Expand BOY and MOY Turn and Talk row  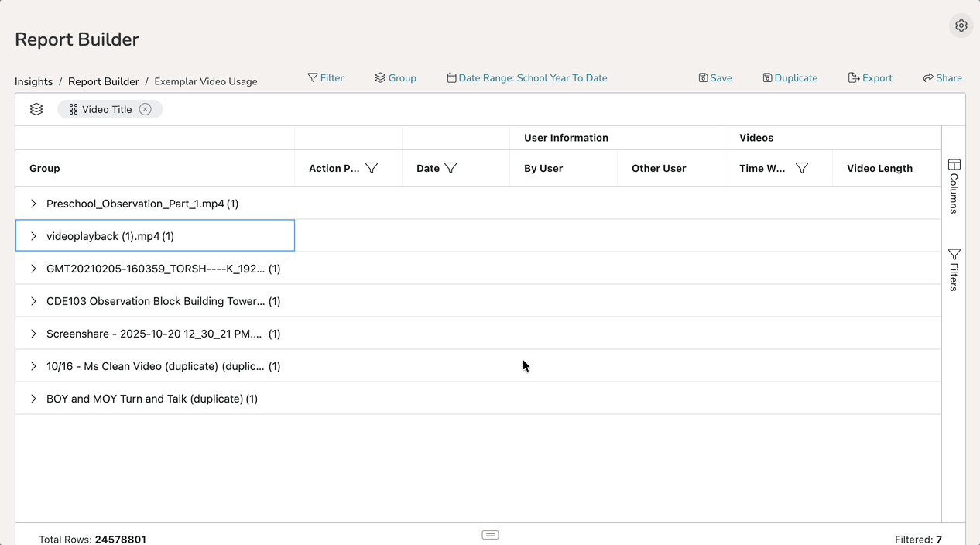tap(33, 399)
